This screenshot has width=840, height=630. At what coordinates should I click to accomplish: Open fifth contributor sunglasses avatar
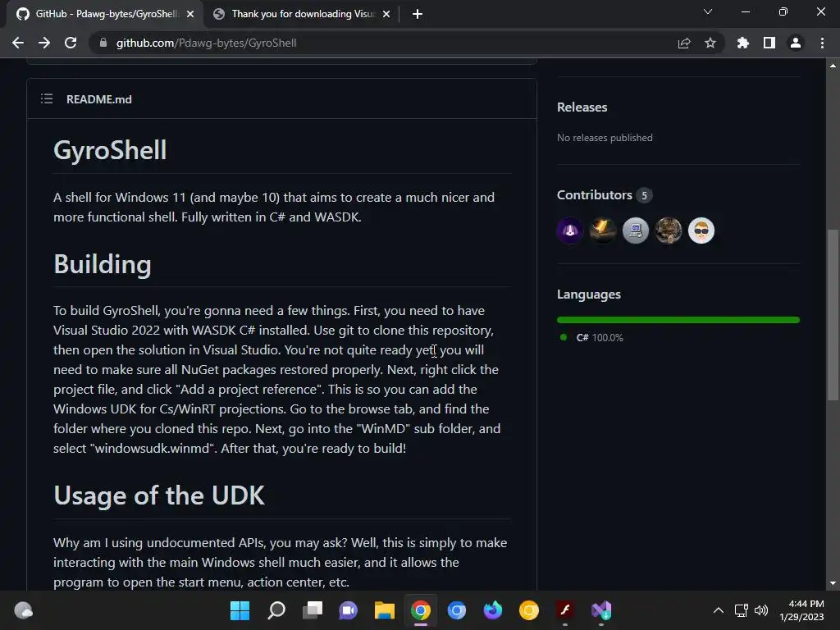[x=701, y=231]
